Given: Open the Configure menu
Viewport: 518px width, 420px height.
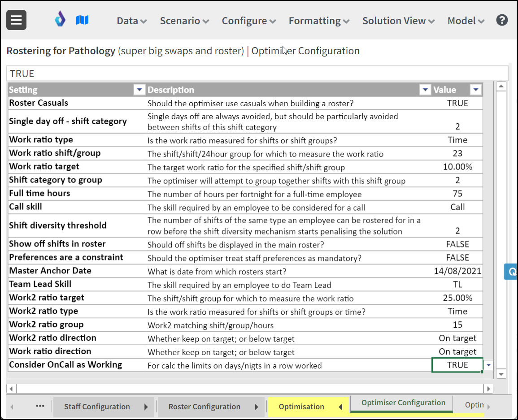Looking at the screenshot, I should click(249, 21).
